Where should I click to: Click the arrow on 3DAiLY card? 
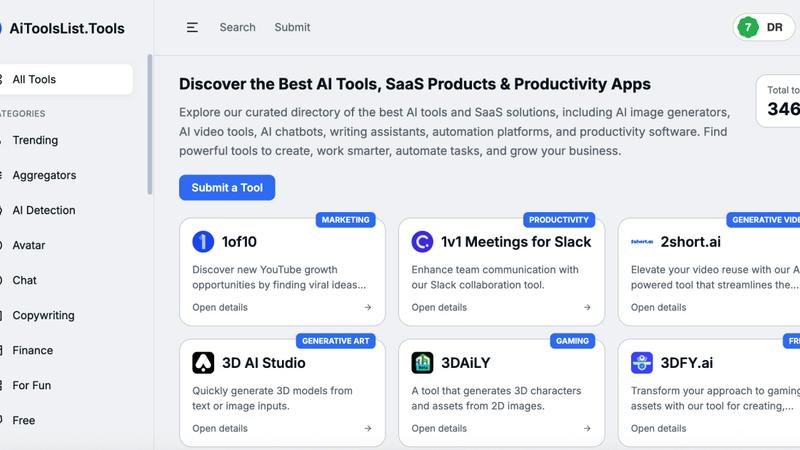tap(587, 429)
